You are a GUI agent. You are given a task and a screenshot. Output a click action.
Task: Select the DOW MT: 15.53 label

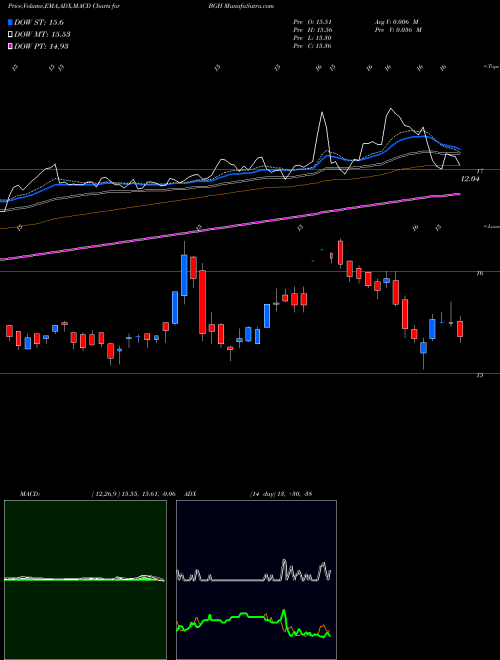[x=42, y=35]
